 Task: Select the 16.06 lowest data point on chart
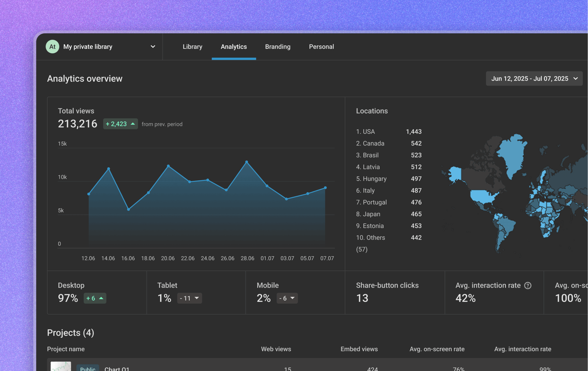128,209
